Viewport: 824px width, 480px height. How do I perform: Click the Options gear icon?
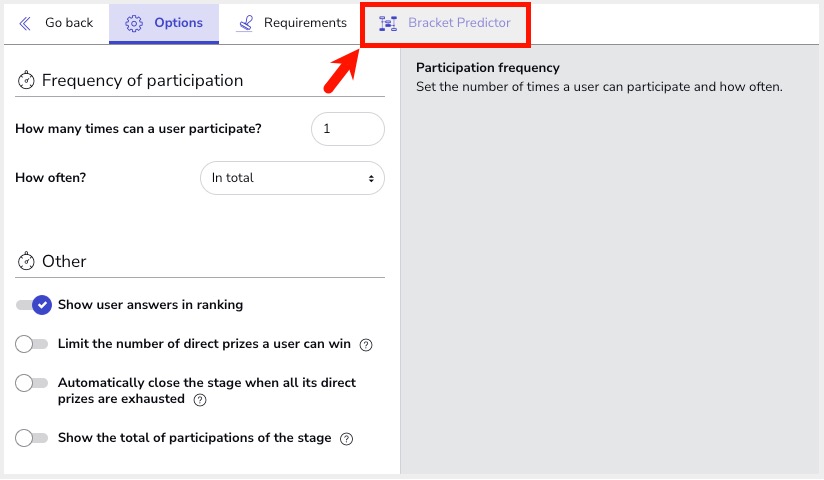coord(133,23)
